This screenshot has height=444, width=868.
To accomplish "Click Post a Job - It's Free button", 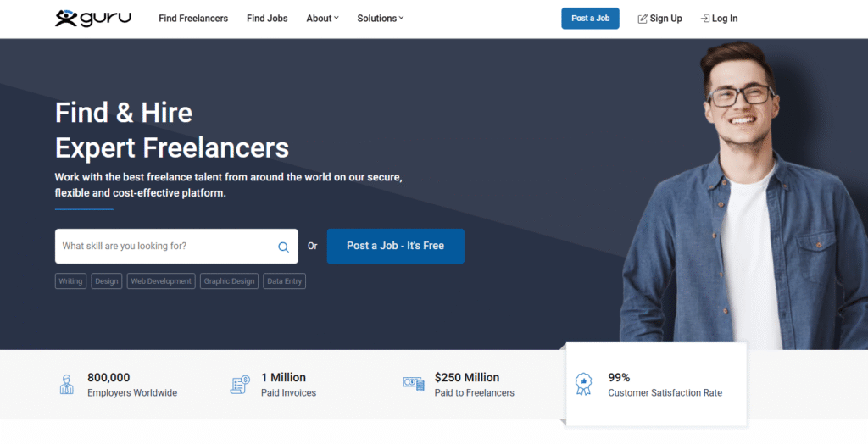I will click(395, 246).
